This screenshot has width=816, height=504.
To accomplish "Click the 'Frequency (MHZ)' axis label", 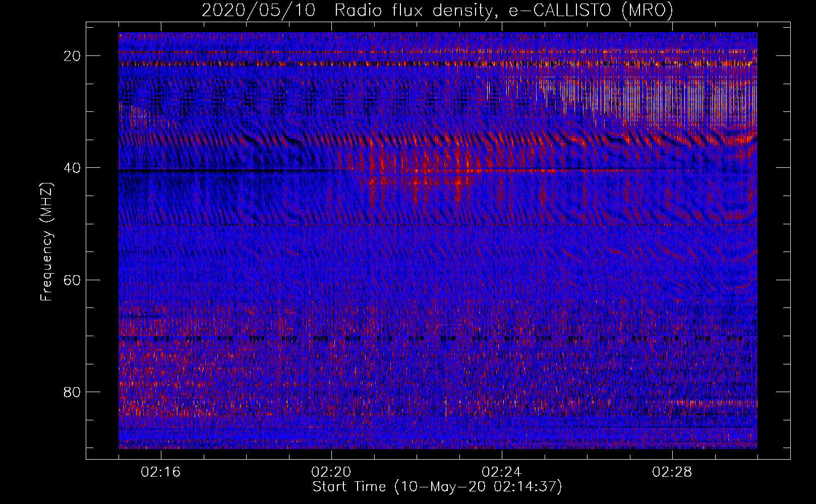I will 46,242.
